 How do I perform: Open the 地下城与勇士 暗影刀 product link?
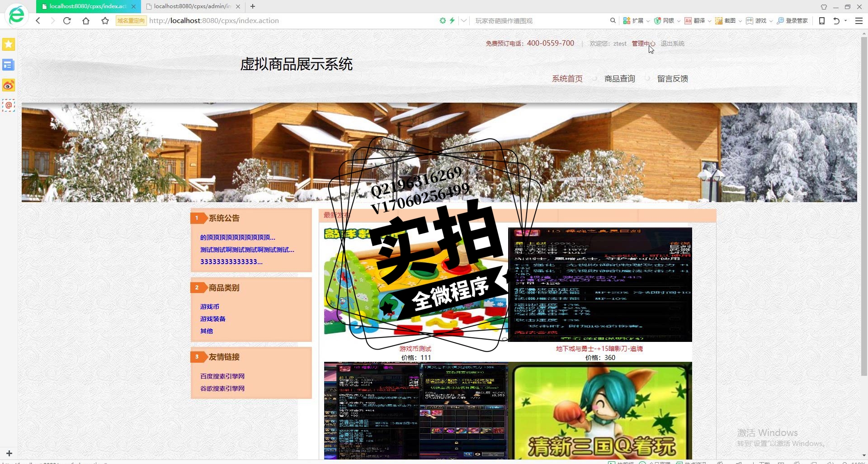pyautogui.click(x=599, y=349)
